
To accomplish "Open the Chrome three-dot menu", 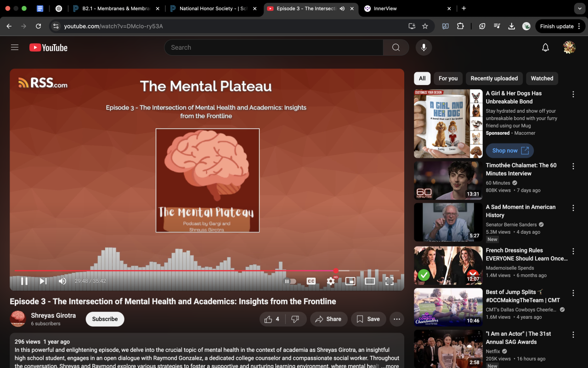I will pyautogui.click(x=580, y=26).
